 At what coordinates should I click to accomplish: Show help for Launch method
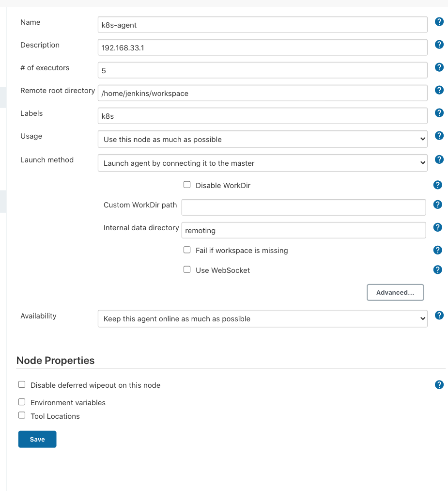point(439,159)
